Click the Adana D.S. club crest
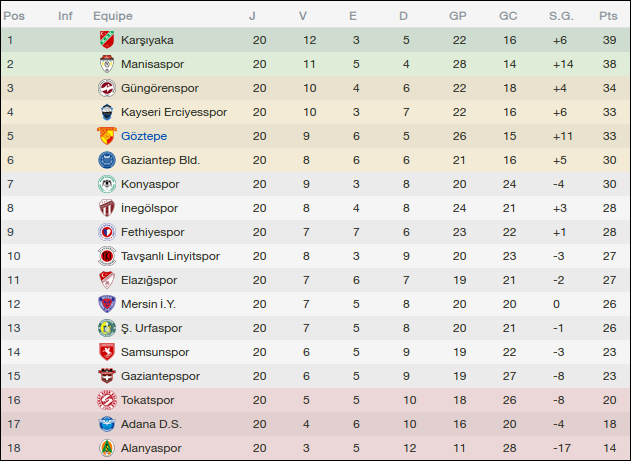The height and width of the screenshot is (461, 631). coord(106,424)
